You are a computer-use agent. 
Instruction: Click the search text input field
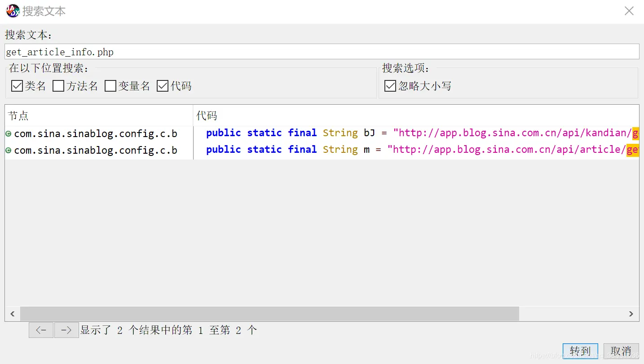tap(322, 52)
